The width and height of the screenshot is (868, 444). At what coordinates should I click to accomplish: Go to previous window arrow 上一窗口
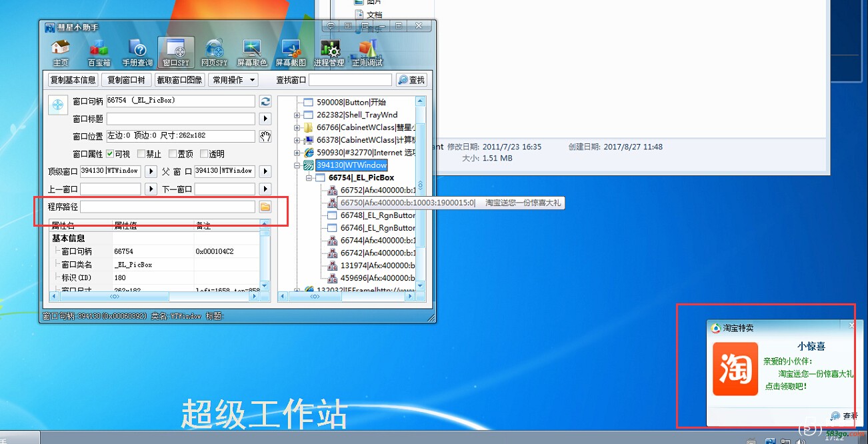pos(151,189)
